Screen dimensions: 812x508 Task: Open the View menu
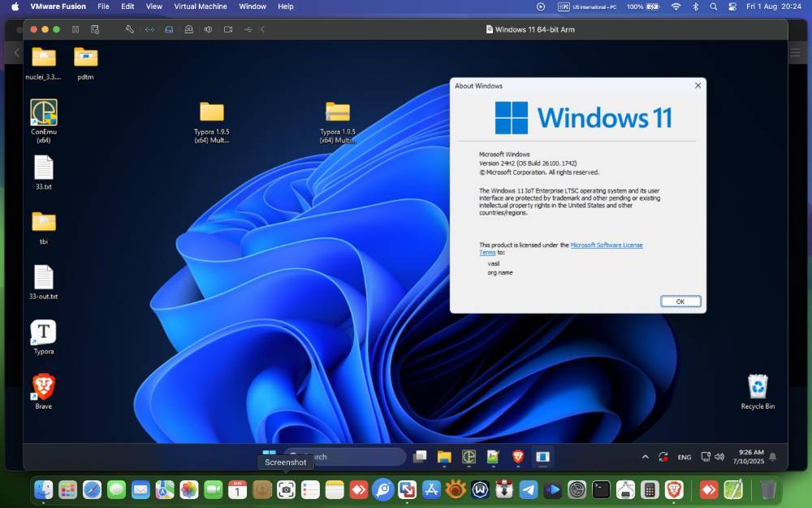(153, 7)
